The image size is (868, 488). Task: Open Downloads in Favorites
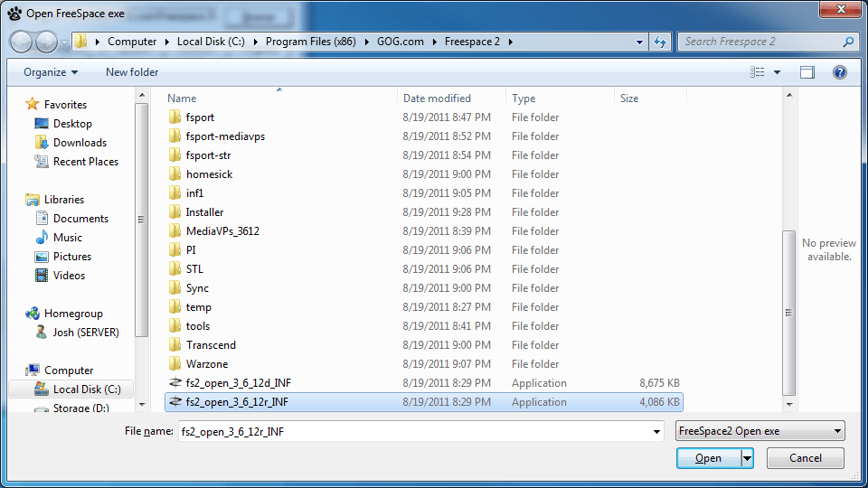click(x=80, y=142)
